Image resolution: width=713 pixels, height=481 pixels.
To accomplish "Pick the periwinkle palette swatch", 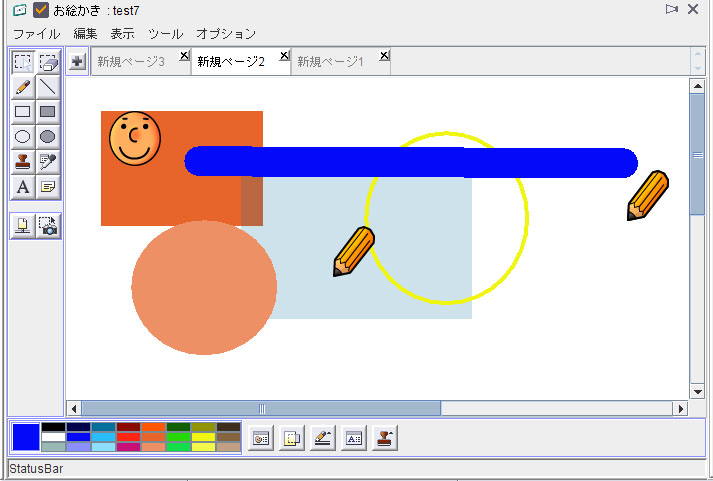I will click(x=78, y=447).
